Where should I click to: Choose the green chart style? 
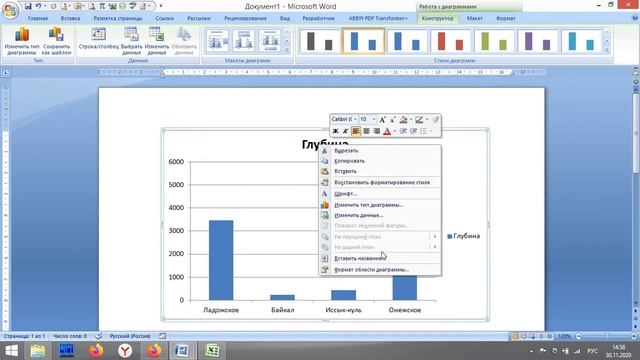tap(494, 41)
